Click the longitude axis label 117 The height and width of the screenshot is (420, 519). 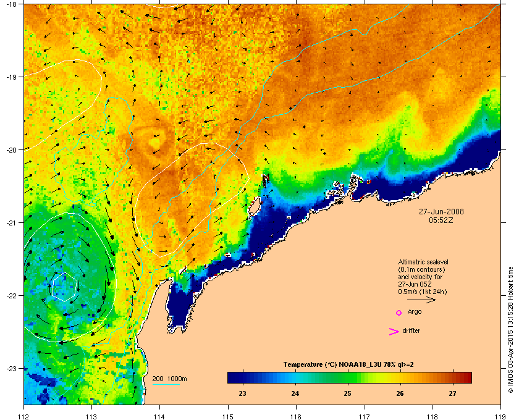coord(364,416)
